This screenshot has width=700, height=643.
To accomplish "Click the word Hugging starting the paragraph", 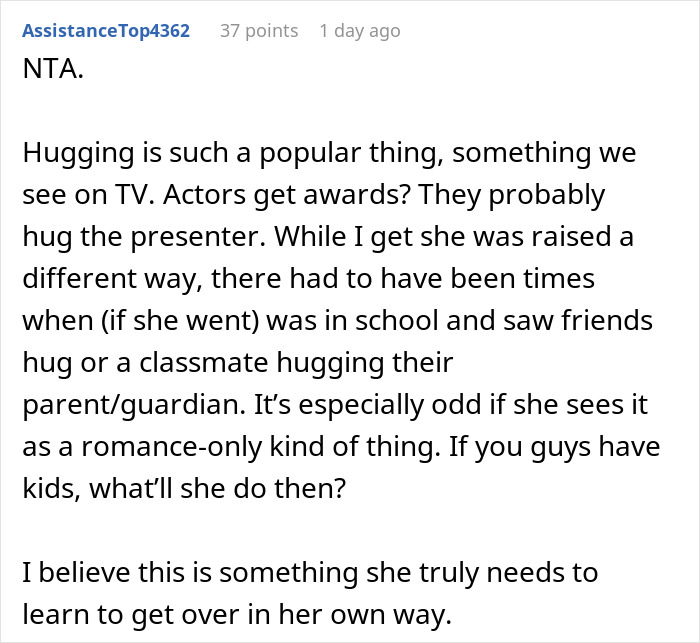I will coord(79,154).
